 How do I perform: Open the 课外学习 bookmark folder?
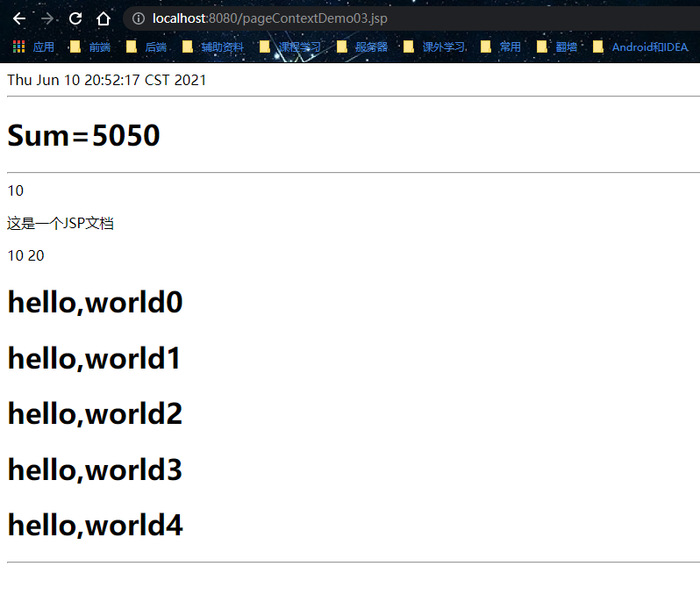(x=434, y=47)
